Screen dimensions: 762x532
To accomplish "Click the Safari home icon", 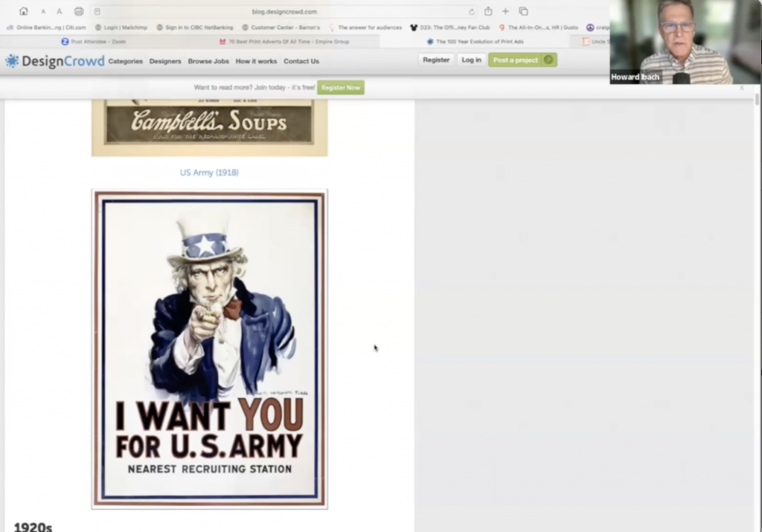I will coord(24,11).
